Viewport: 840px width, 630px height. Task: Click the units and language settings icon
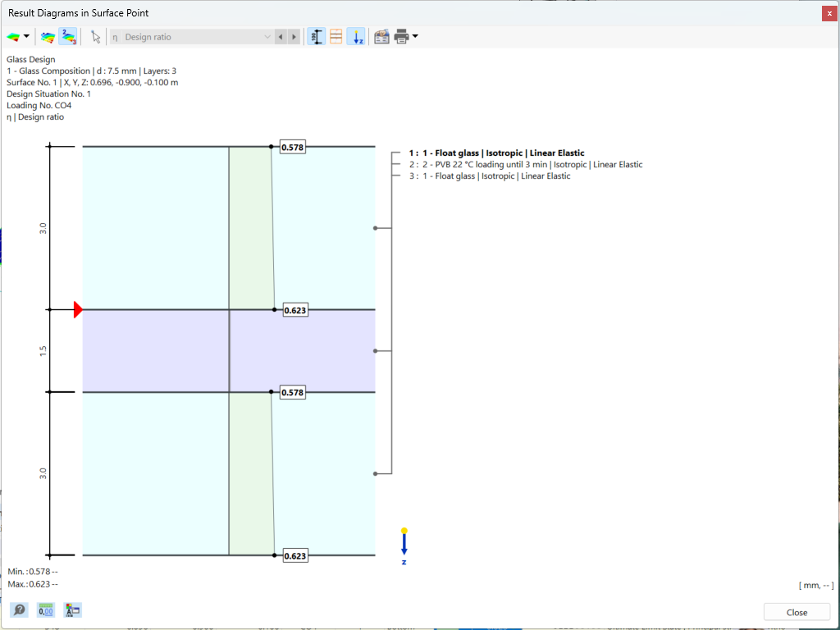point(71,610)
